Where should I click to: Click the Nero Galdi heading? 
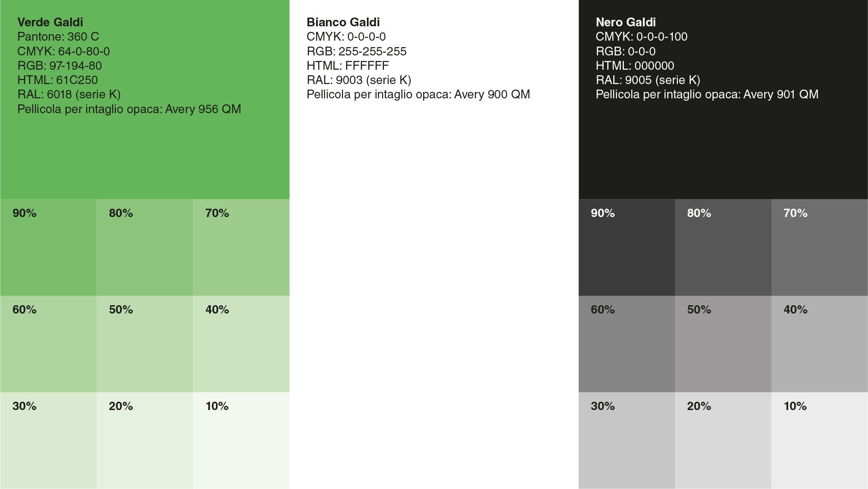click(626, 22)
